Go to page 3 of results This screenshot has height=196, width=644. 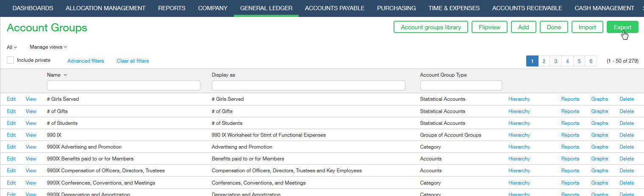(x=555, y=61)
